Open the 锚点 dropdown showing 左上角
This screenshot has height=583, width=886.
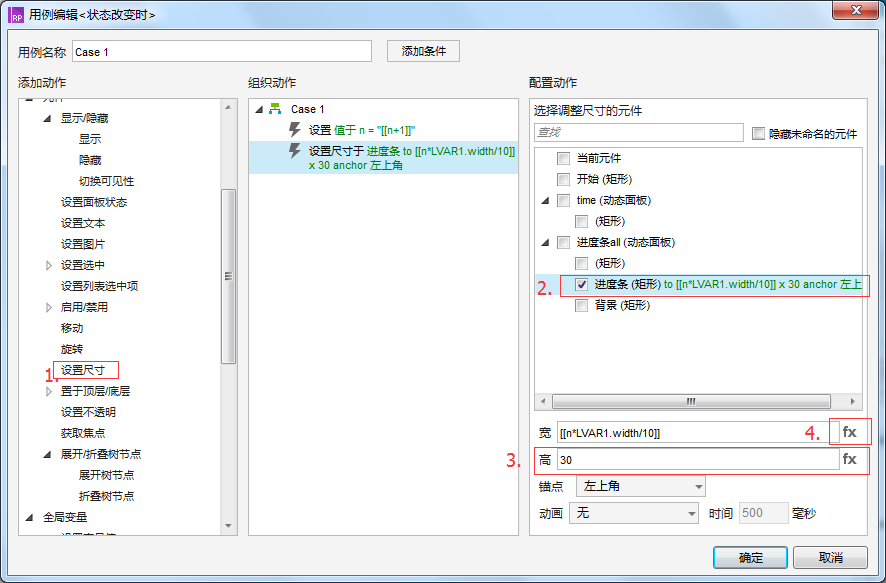point(641,486)
